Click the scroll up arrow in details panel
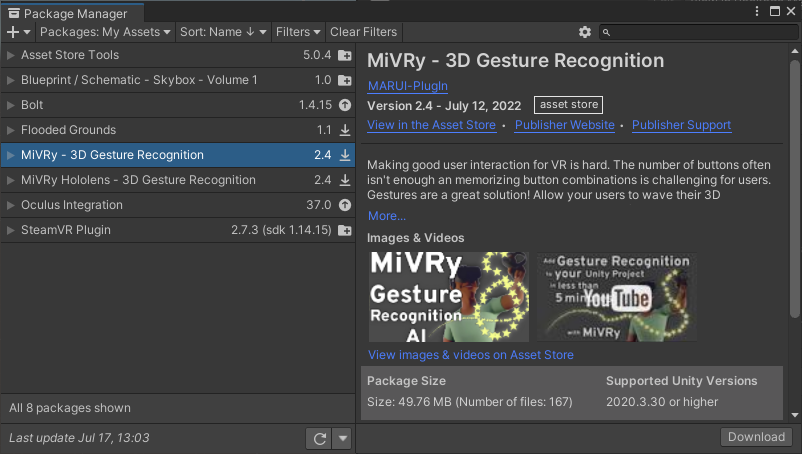The height and width of the screenshot is (454, 802). pyautogui.click(x=794, y=51)
